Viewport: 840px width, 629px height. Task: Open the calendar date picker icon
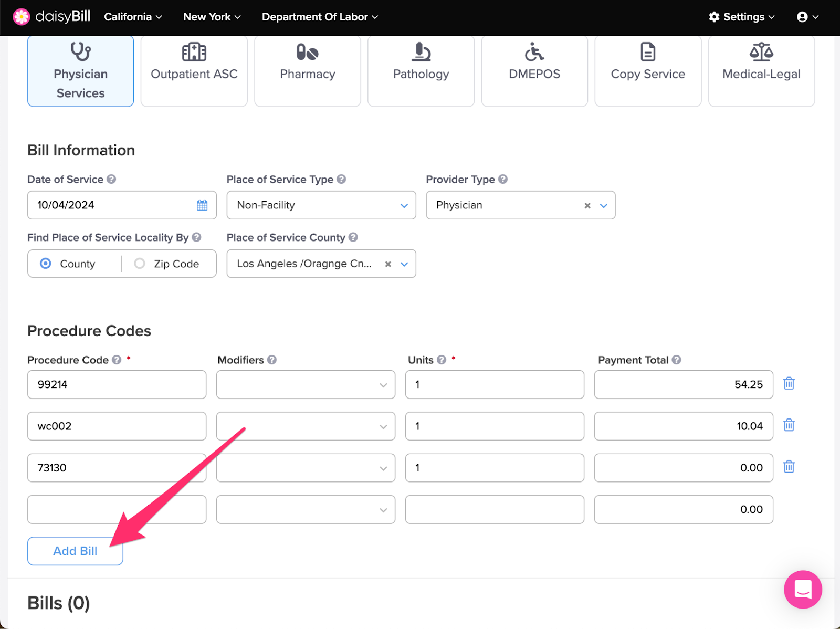tap(202, 205)
